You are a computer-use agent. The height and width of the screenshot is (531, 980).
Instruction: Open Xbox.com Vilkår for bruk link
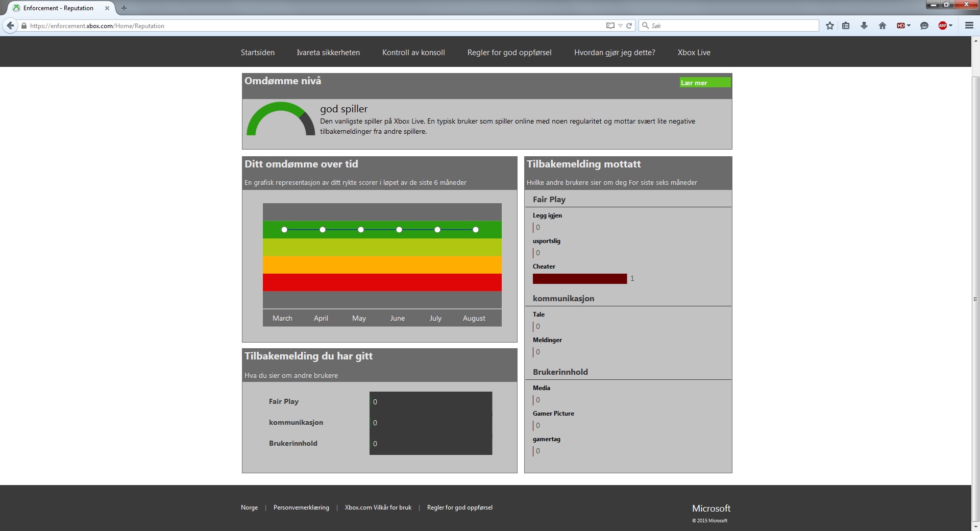378,508
